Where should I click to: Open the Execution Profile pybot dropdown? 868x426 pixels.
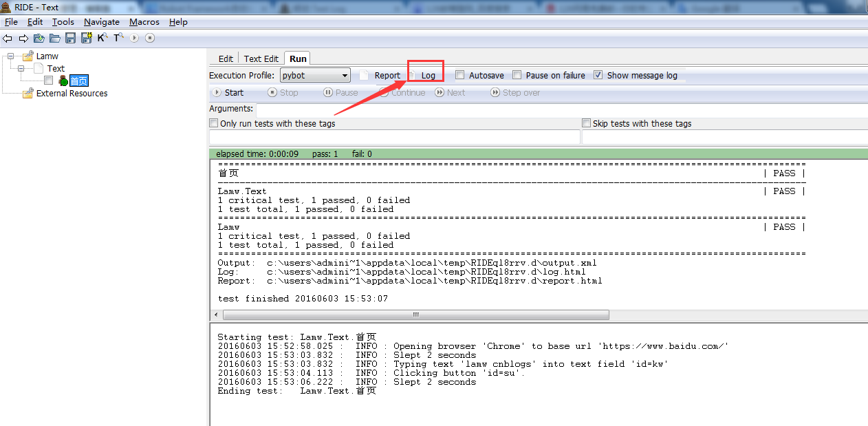[x=316, y=76]
